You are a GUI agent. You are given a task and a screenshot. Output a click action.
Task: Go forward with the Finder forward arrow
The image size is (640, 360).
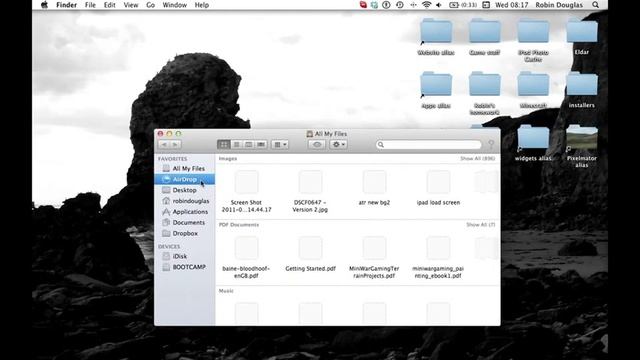click(176, 144)
